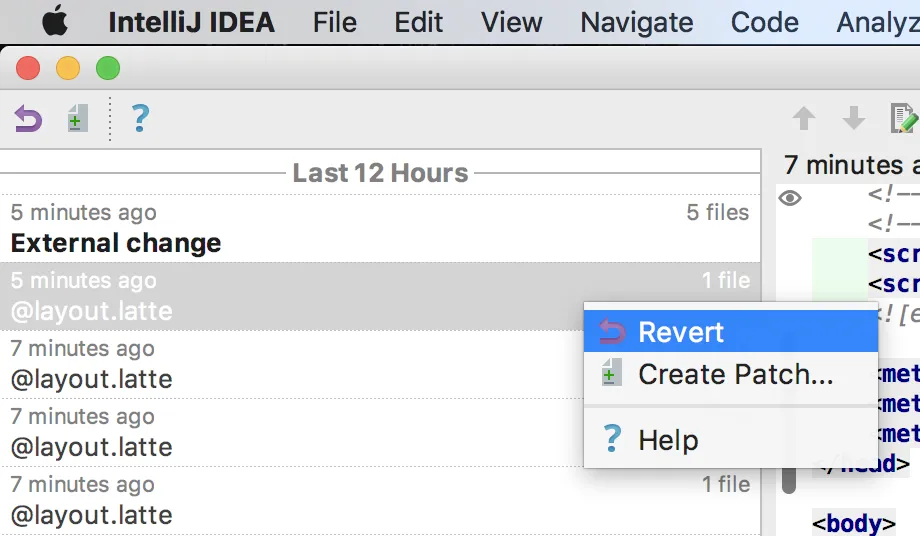Choose Revert from the context menu
Viewport: 920px width, 536px height.
(x=680, y=332)
